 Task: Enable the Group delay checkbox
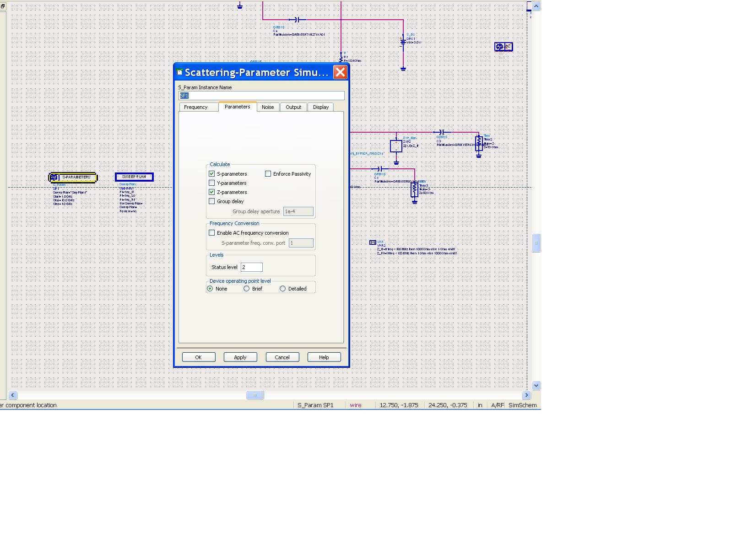(x=212, y=201)
